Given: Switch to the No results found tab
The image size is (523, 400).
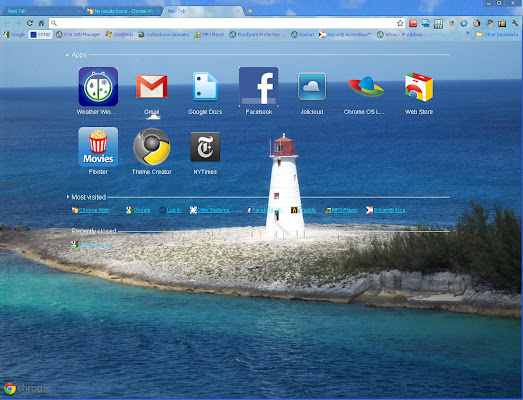Looking at the screenshot, I should [122, 11].
